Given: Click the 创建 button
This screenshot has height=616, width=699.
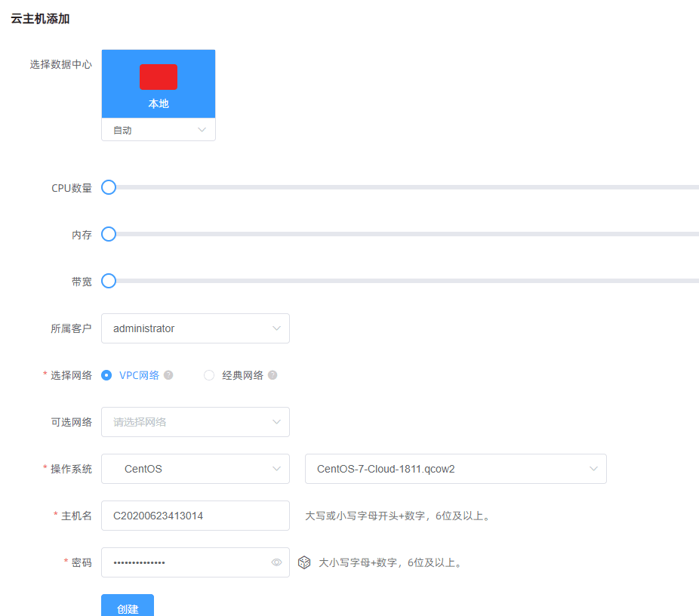Looking at the screenshot, I should [x=128, y=605].
